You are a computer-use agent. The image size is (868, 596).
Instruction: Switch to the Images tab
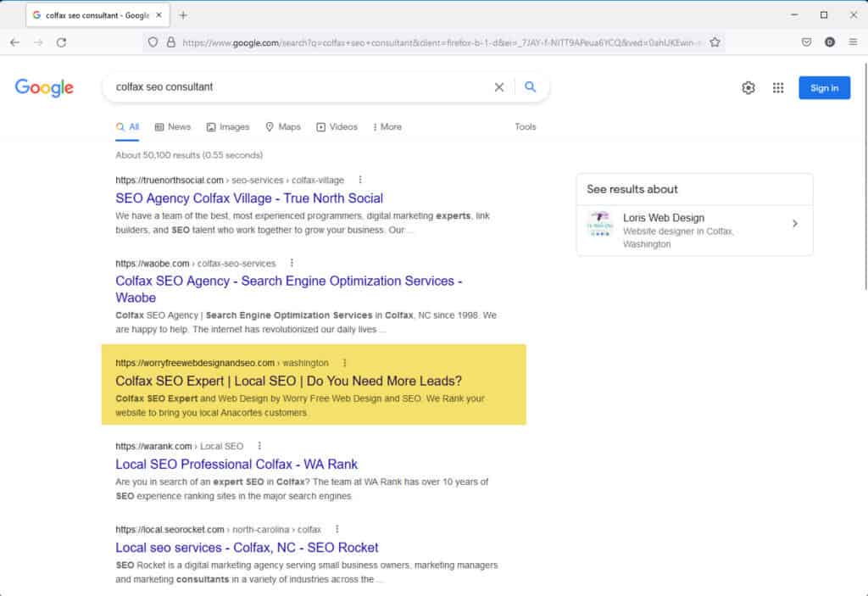[x=228, y=127]
